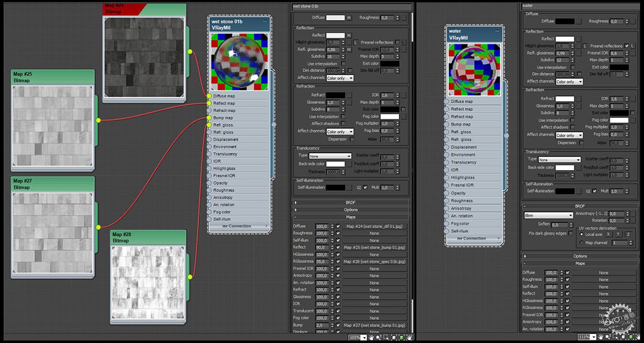Toggle Fix dark glossy edges checkbox
This screenshot has width=644, height=343.
click(x=571, y=233)
